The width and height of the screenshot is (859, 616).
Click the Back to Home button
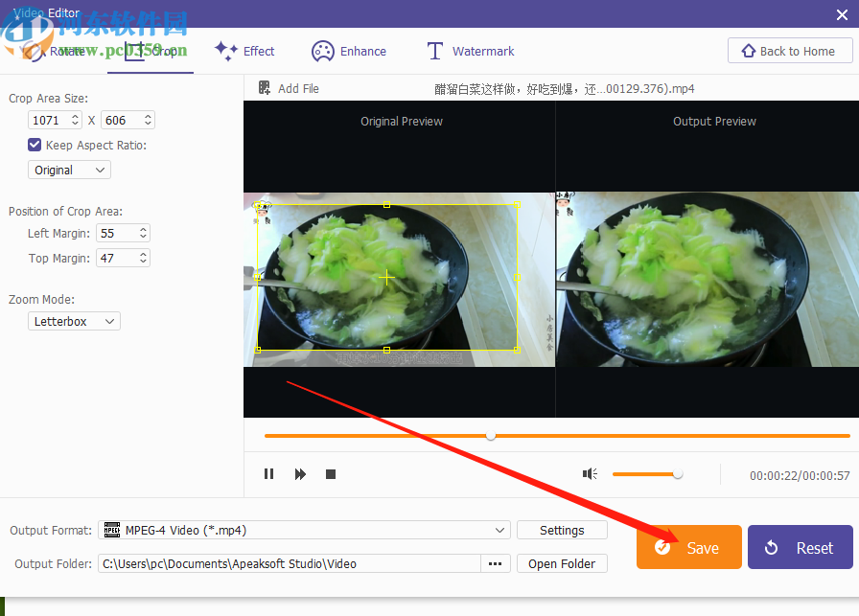(x=790, y=51)
